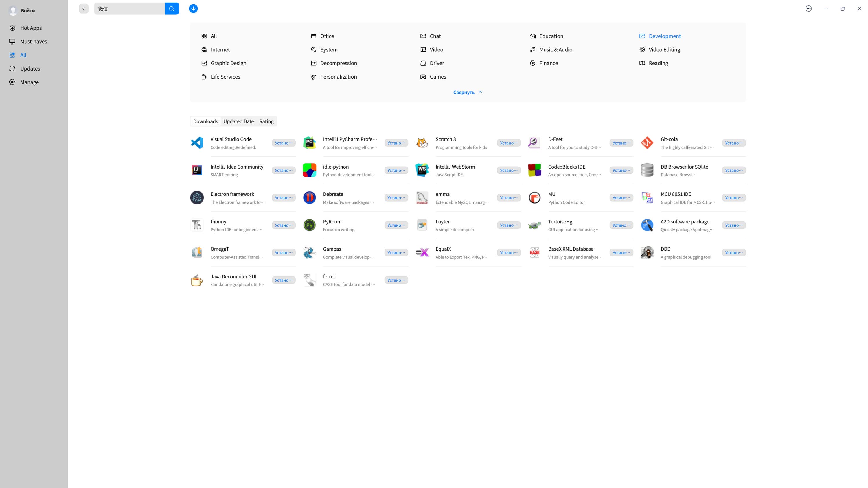
Task: Open the TortoiseHg turtle icon
Action: (534, 225)
